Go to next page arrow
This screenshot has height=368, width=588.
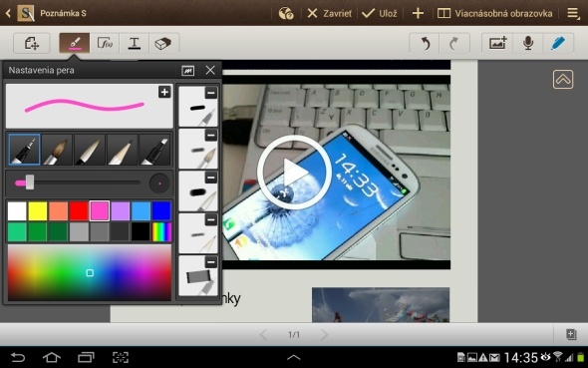click(x=324, y=334)
